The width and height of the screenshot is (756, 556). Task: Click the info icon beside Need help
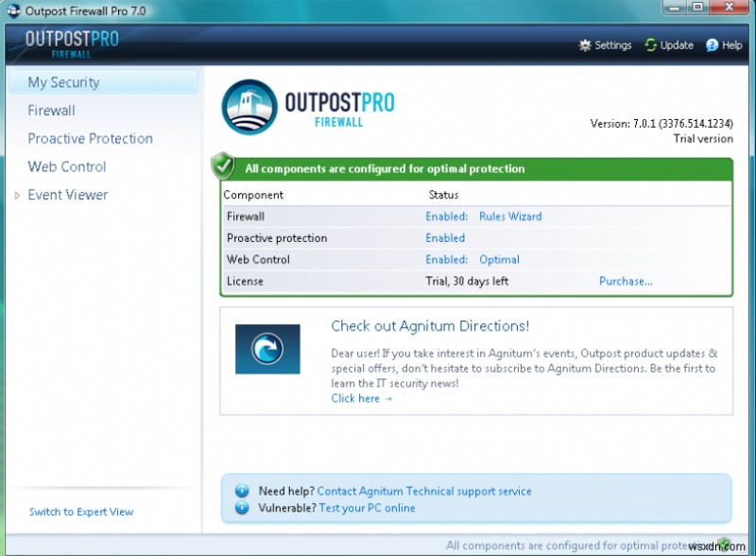click(242, 492)
